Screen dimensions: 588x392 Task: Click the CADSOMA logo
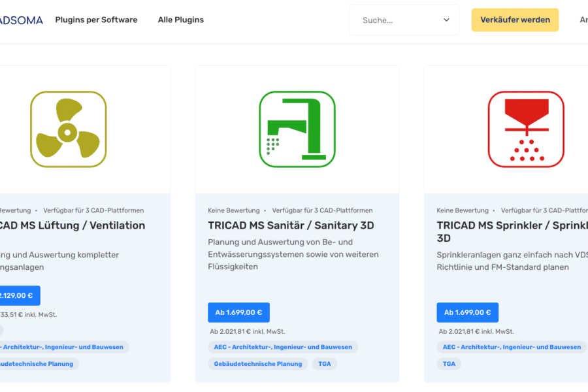(21, 20)
